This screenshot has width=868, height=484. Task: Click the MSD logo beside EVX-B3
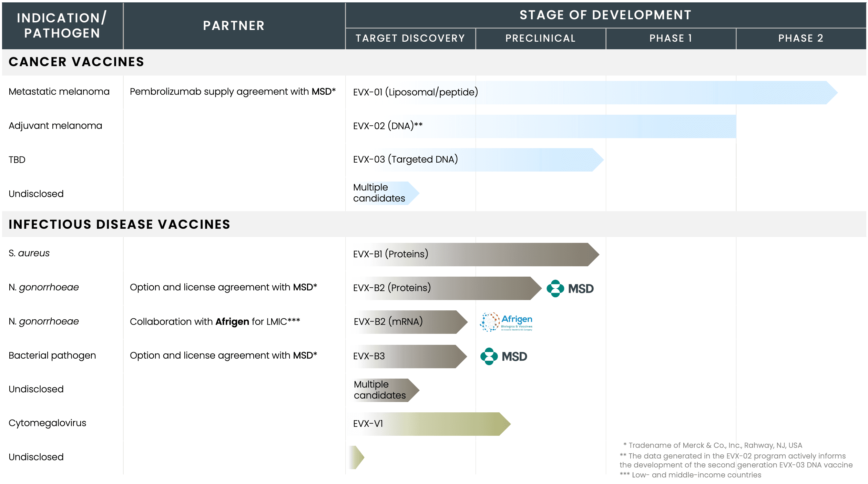tap(503, 356)
